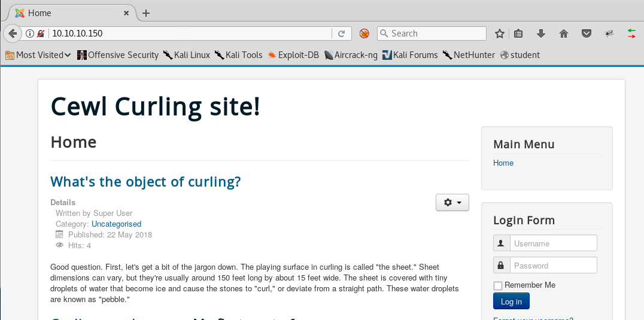The height and width of the screenshot is (320, 644).
Task: Go to the browser home icon
Action: click(563, 33)
